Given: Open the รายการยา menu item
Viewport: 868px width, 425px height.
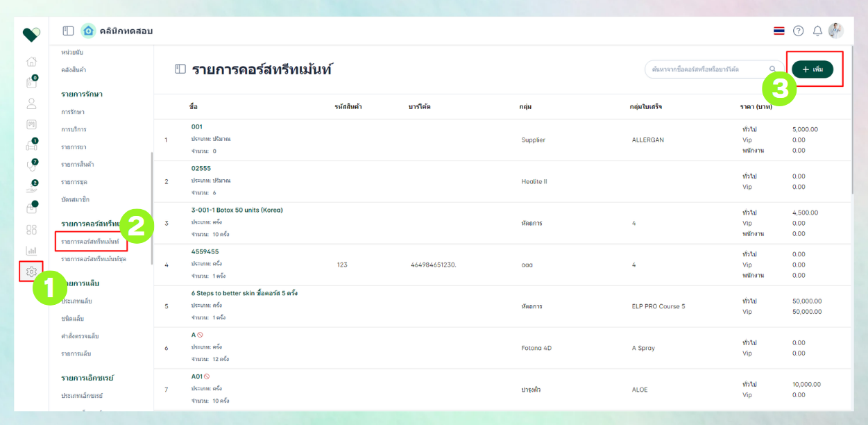Looking at the screenshot, I should tap(74, 147).
